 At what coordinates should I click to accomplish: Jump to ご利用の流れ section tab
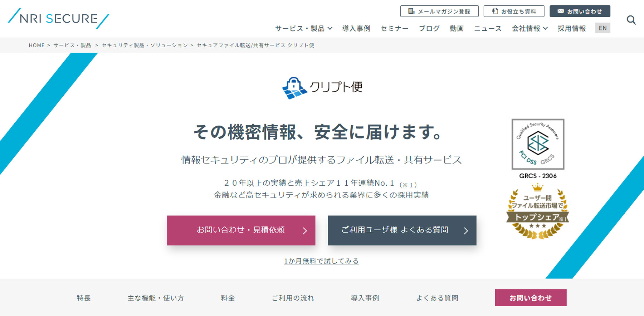(x=293, y=298)
